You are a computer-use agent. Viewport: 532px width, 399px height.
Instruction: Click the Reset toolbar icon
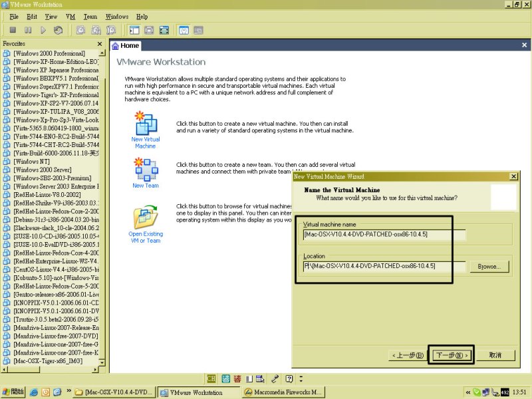tap(58, 30)
